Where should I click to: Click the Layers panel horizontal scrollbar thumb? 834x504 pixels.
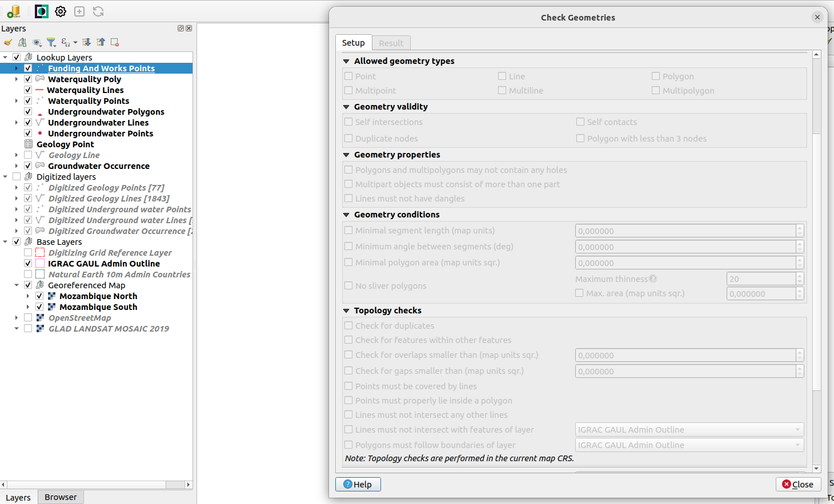[x=86, y=485]
